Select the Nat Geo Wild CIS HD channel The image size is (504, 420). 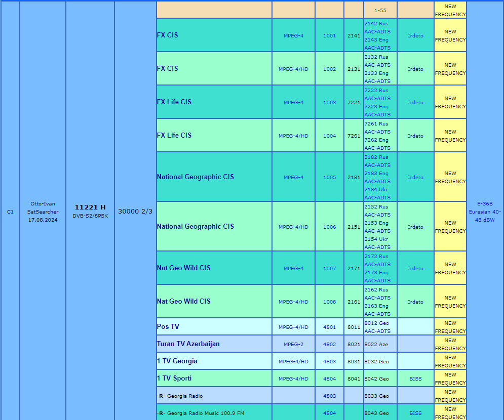(x=183, y=301)
